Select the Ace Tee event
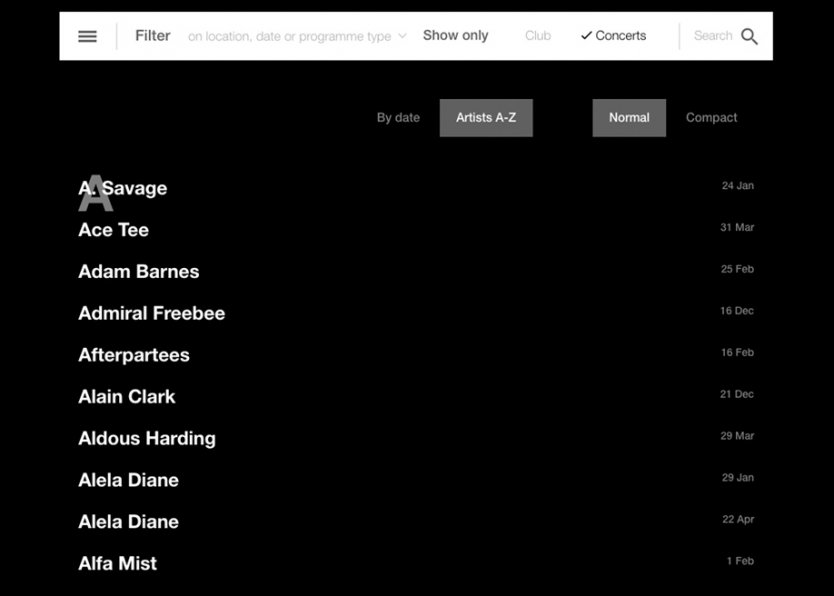 pyautogui.click(x=113, y=230)
